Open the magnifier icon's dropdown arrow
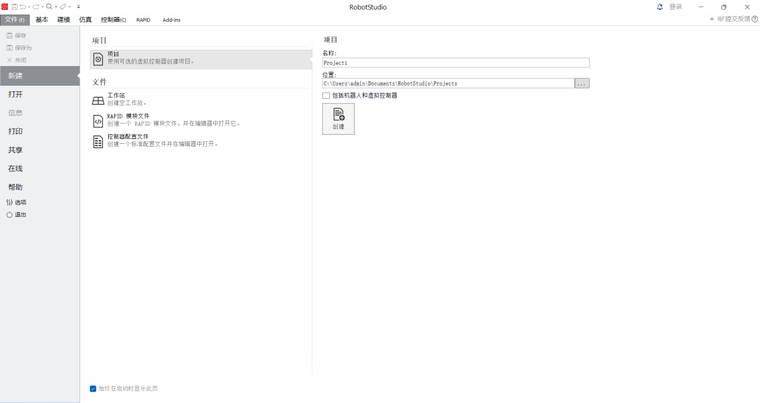The width and height of the screenshot is (760, 403). 56,7
